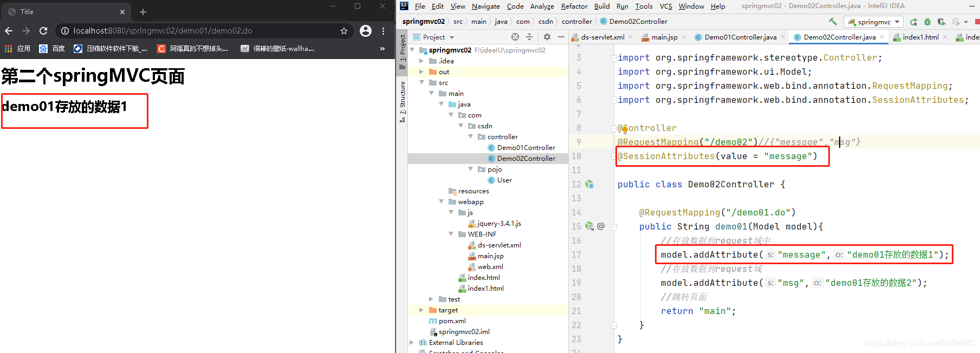Select User class in project tree
The image size is (980, 353).
click(499, 180)
